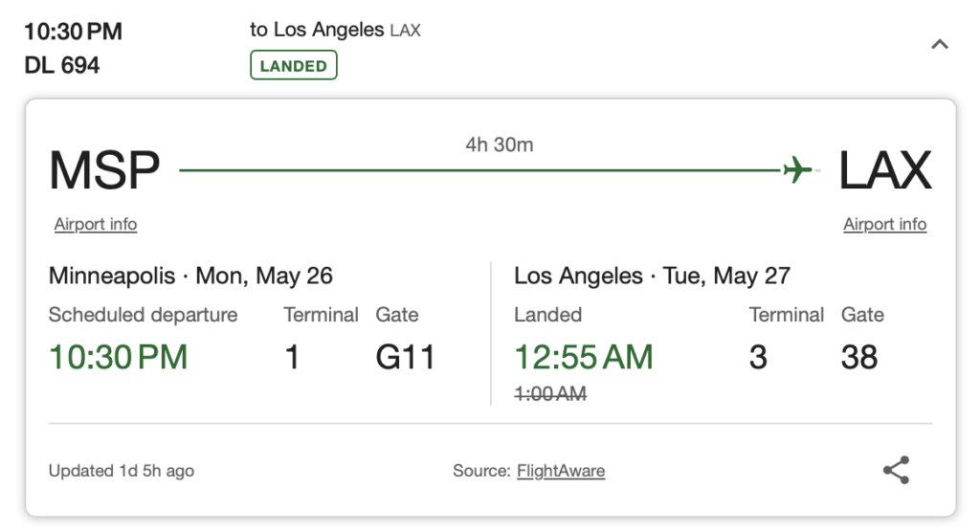
Task: Click the DL 694 flight number
Action: [62, 66]
